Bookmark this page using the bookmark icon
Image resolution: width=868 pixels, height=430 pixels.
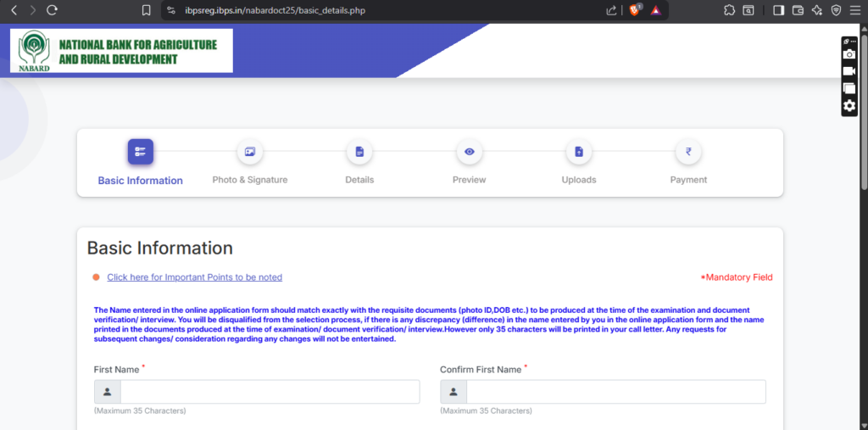tap(147, 10)
